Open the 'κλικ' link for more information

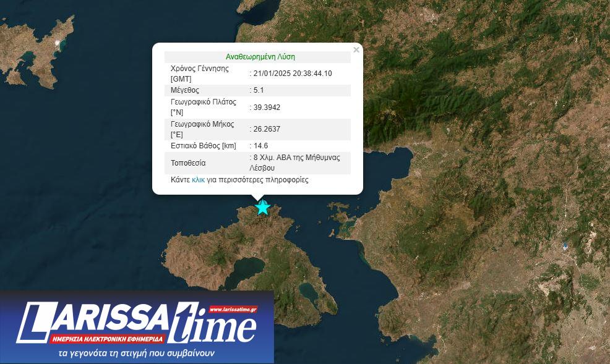(x=198, y=180)
